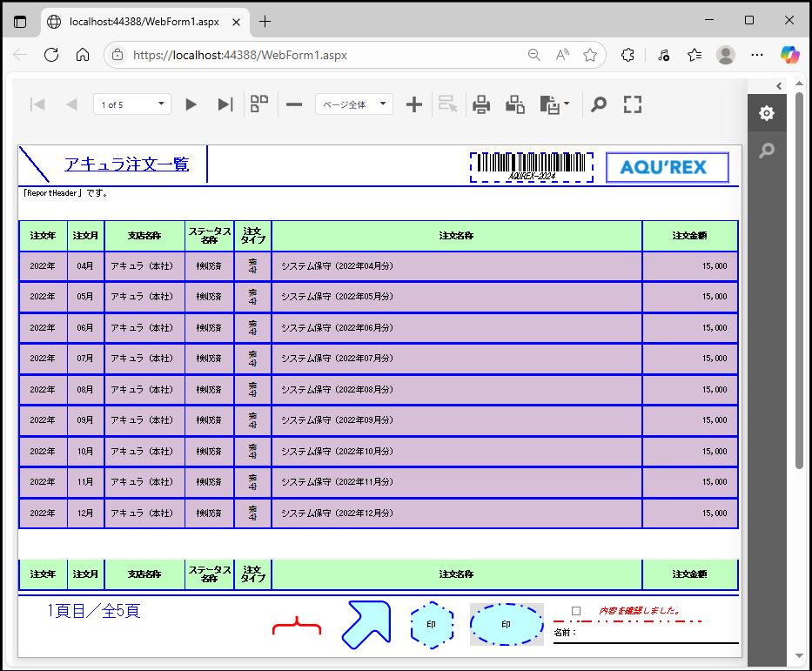
Task: Expand the ページ全体 zoom level dropdown
Action: [353, 104]
